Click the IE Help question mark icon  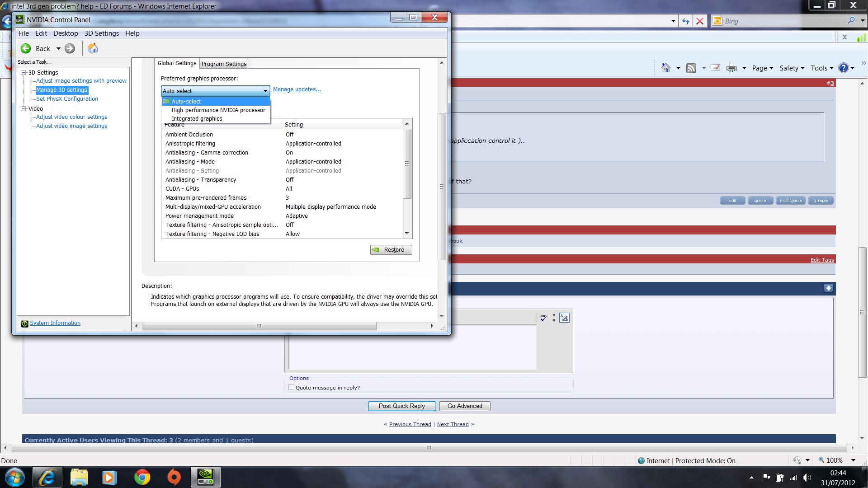pyautogui.click(x=844, y=68)
